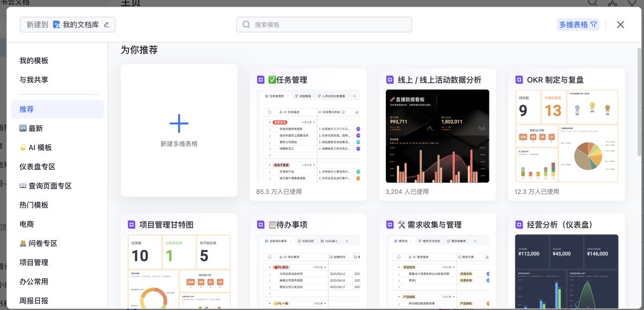644x310 pixels.
Task: Type in the 搜索模板 search field
Action: coord(327,25)
